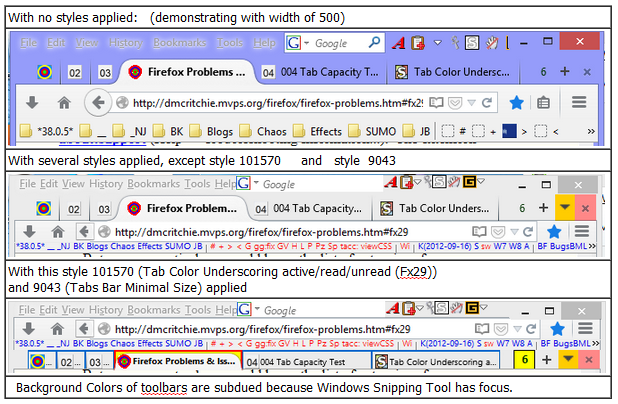Click the plus beside the yellow 6 counter

coord(546,359)
